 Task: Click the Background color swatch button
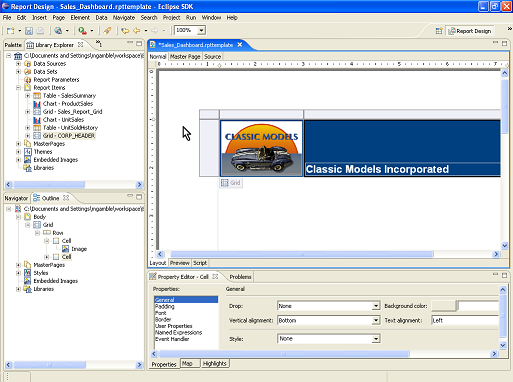[443, 306]
